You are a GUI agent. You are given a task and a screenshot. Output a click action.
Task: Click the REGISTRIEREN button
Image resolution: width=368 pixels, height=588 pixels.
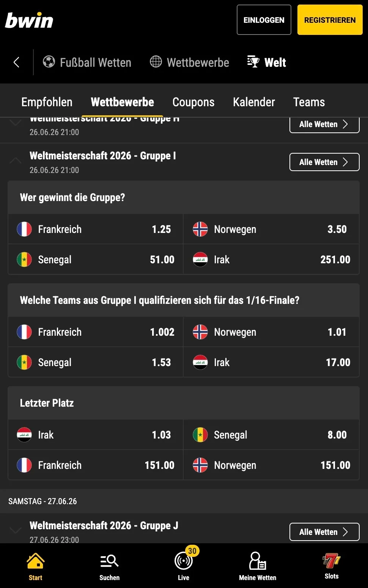coord(330,20)
